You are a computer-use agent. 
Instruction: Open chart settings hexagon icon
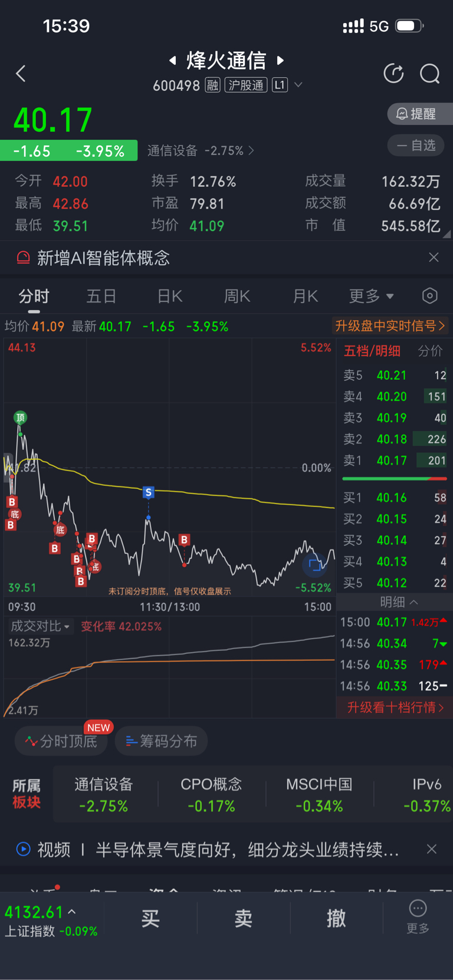pyautogui.click(x=430, y=296)
